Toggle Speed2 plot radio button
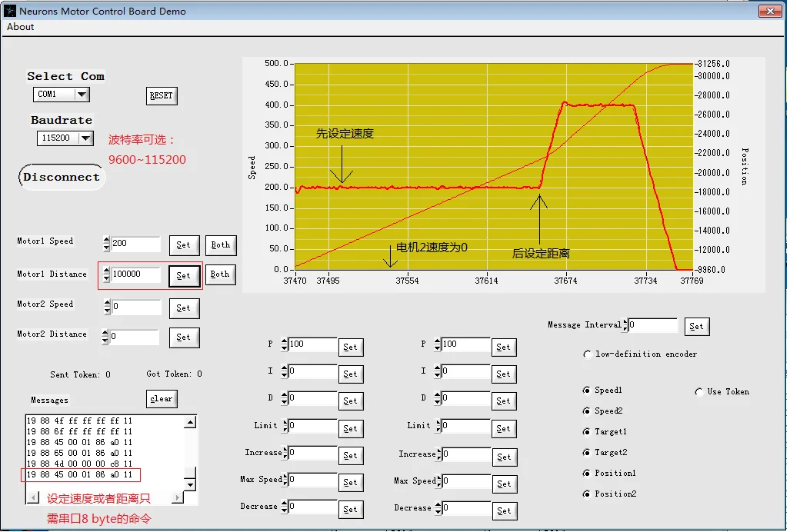 [586, 411]
